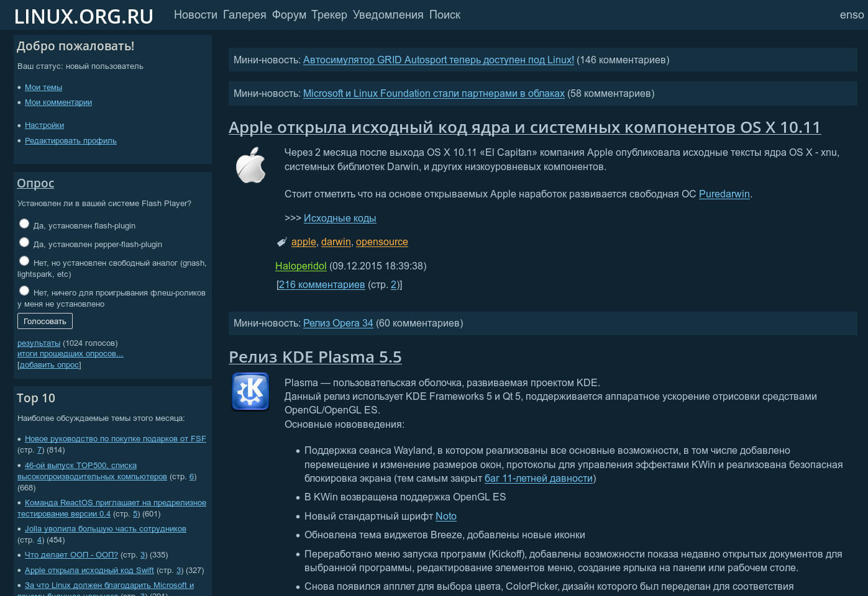Click the Apple logo news icon
The height and width of the screenshot is (596, 868).
coord(251,165)
